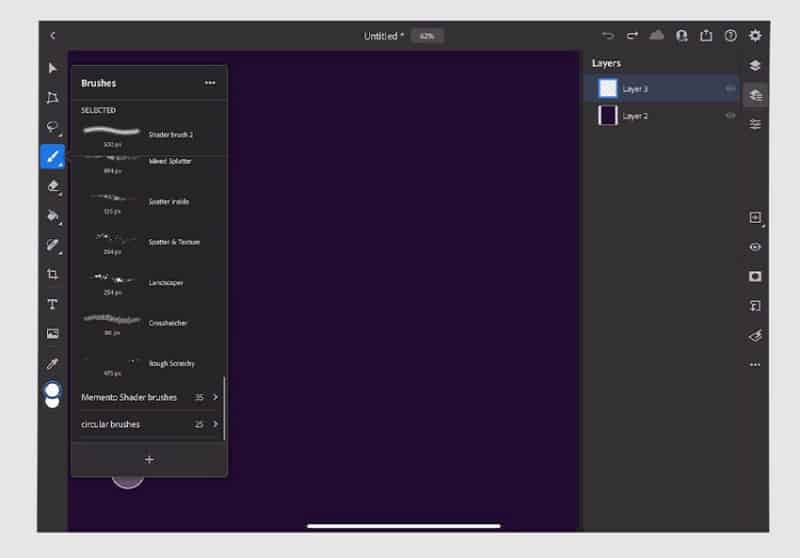Create a clipping mask

(x=755, y=306)
